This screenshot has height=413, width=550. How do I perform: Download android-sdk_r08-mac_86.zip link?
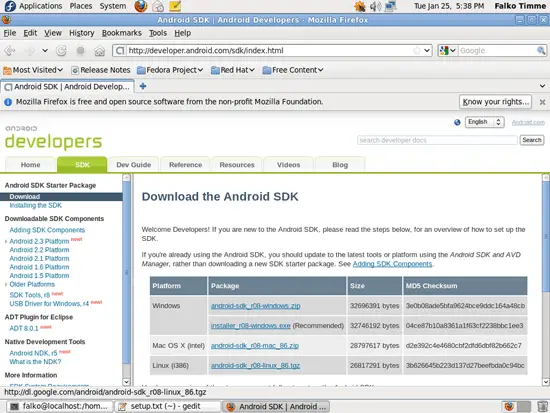[x=255, y=346]
